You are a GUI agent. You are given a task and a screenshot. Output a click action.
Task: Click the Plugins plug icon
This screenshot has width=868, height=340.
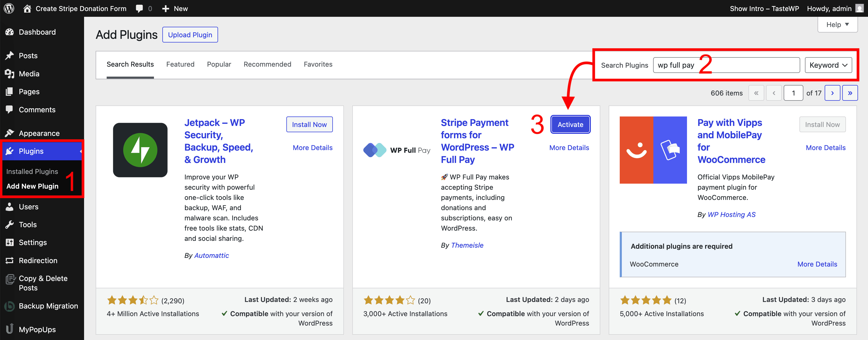(10, 151)
